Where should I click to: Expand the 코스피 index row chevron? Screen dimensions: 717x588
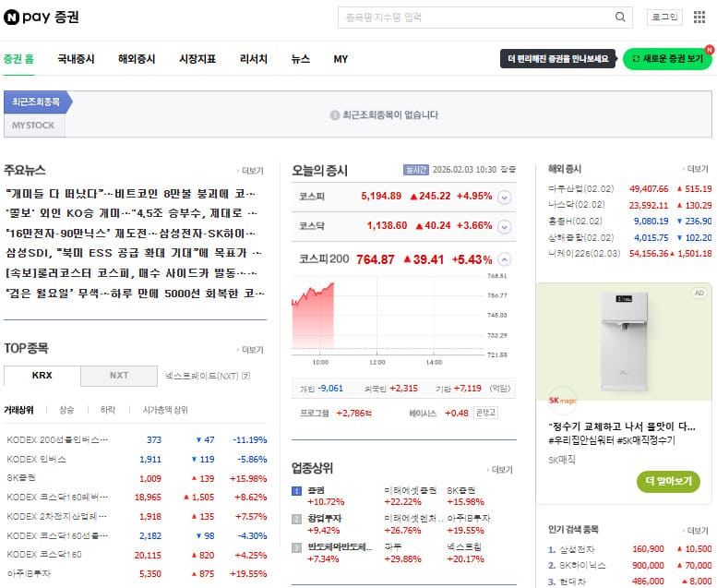click(504, 197)
